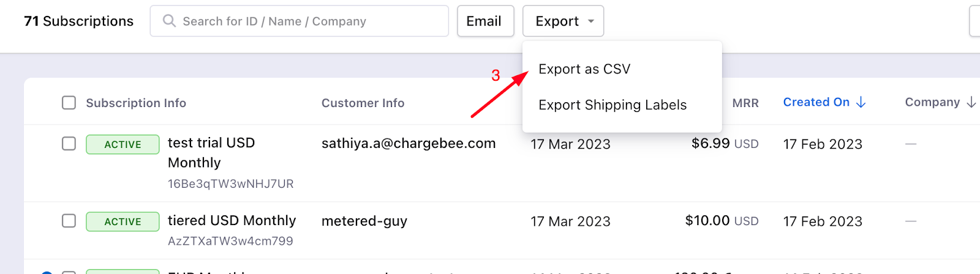The height and width of the screenshot is (274, 980).
Task: Choose Export as CSV
Action: (584, 69)
